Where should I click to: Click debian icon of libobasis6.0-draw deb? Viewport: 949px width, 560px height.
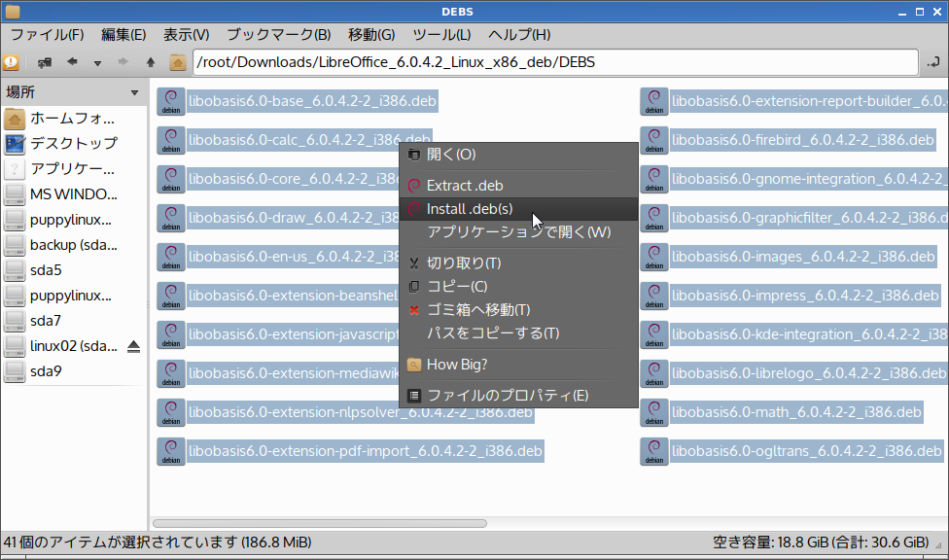click(x=171, y=218)
